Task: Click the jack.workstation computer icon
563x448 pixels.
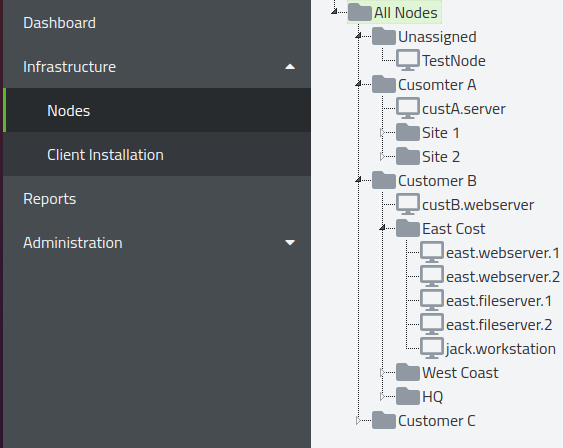Action: tap(432, 349)
